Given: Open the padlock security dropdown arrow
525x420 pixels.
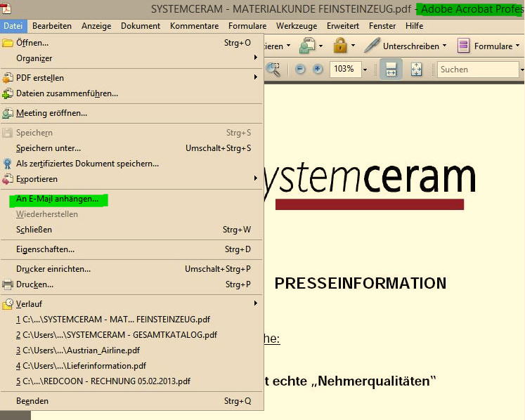Looking at the screenshot, I should pyautogui.click(x=353, y=45).
